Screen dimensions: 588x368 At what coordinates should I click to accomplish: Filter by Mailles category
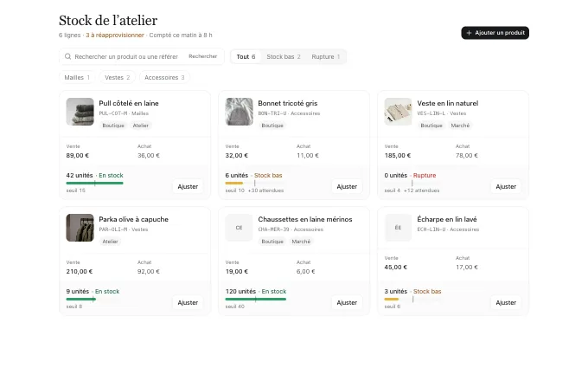pos(77,77)
